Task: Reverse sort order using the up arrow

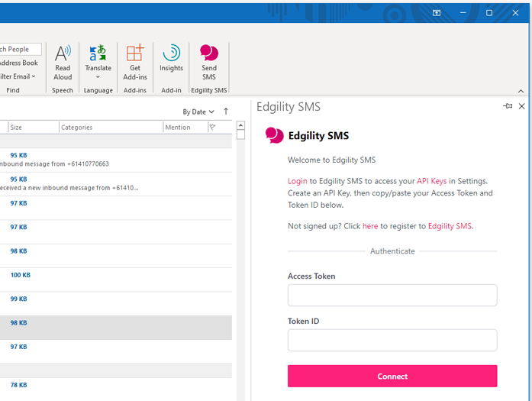Action: coord(226,112)
